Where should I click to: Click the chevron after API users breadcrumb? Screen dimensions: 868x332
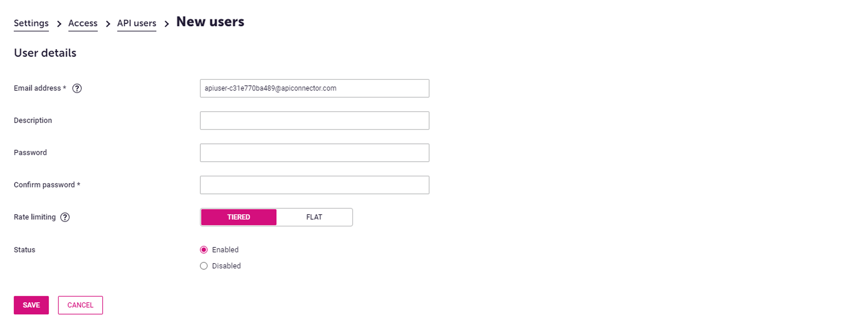pos(166,23)
